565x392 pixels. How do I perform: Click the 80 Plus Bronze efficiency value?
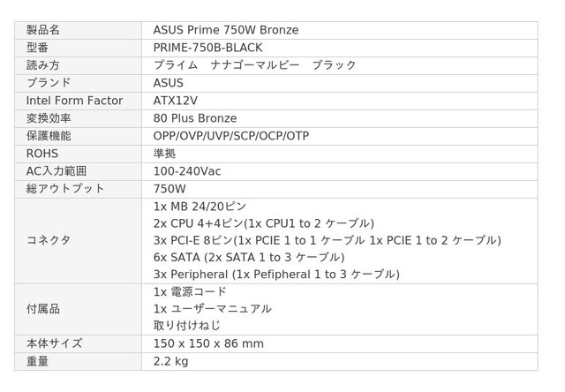[195, 118]
